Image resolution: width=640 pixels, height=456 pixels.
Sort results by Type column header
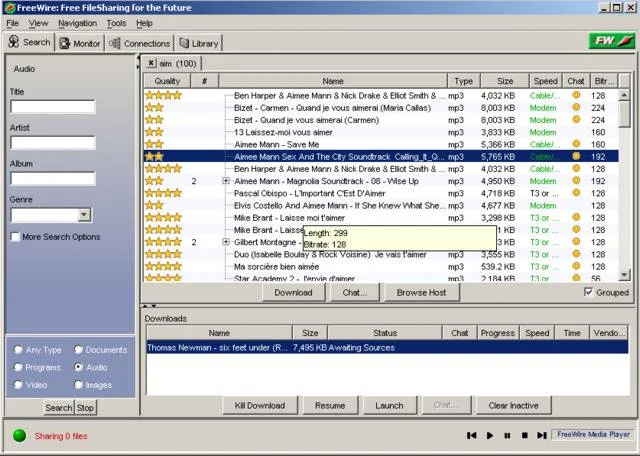(464, 81)
